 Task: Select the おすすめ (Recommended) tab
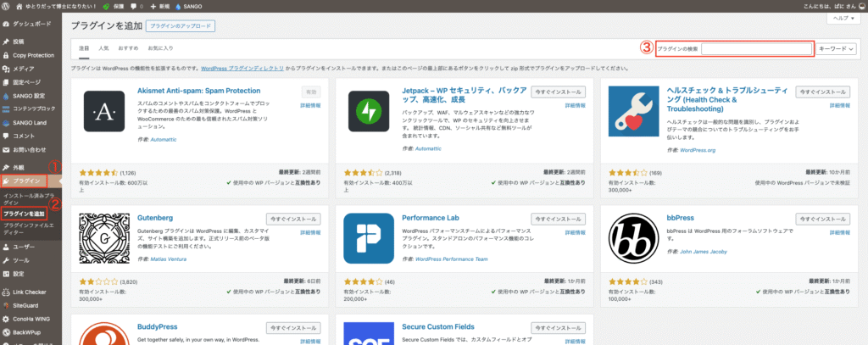coord(128,48)
